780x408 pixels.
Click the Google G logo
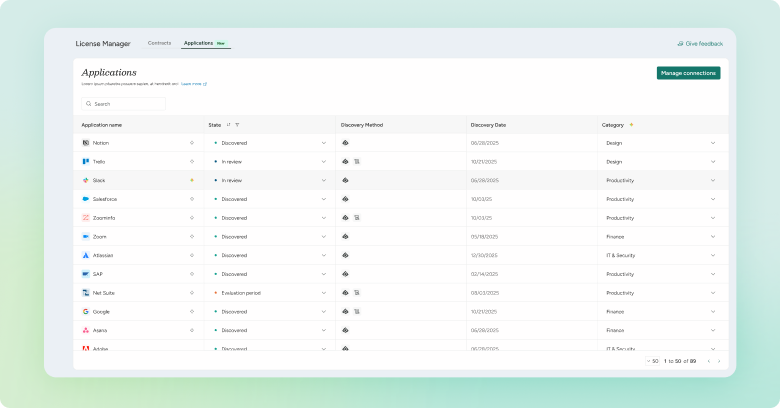pos(86,311)
